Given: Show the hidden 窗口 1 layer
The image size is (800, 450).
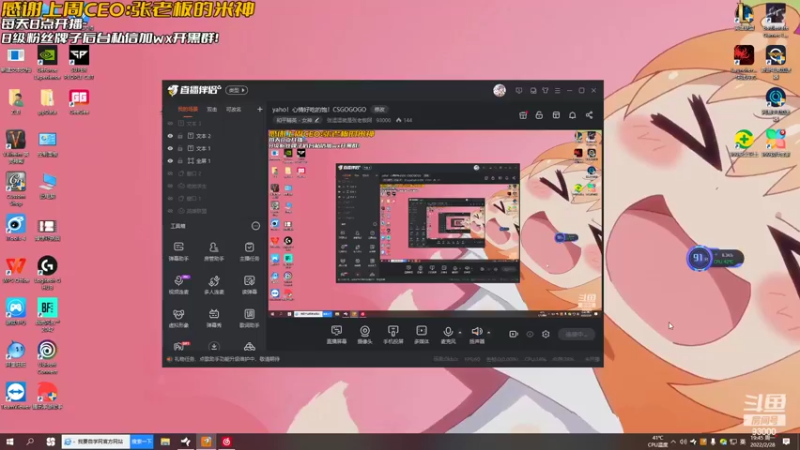Looking at the screenshot, I should tap(170, 198).
